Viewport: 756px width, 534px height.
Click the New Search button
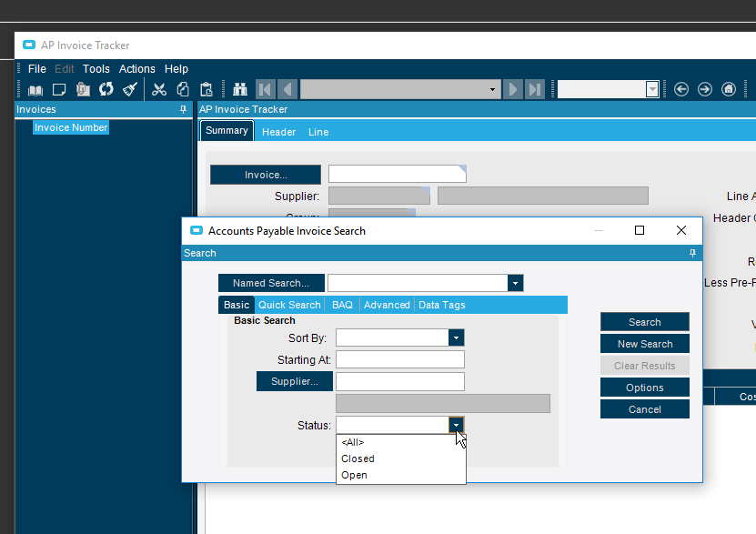(645, 344)
